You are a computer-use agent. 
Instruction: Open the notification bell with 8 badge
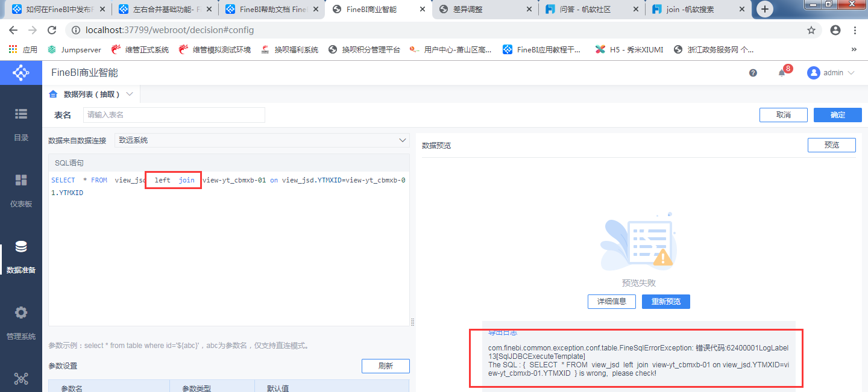783,72
